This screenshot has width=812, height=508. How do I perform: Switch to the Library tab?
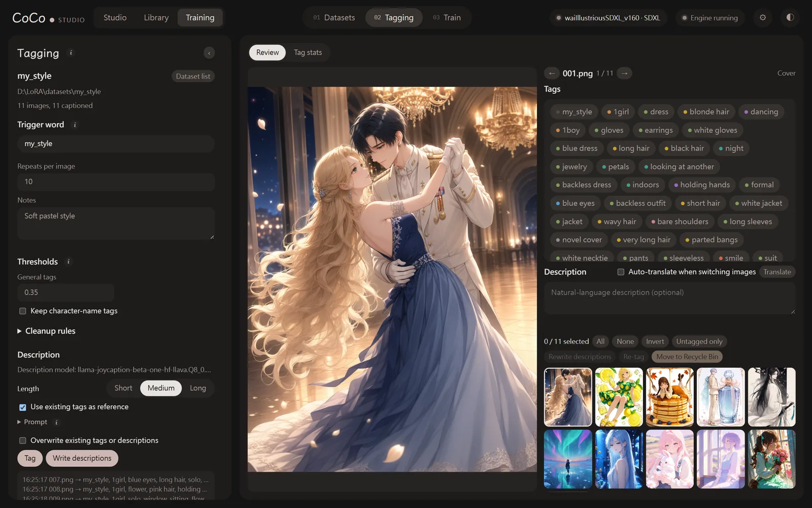pyautogui.click(x=156, y=17)
